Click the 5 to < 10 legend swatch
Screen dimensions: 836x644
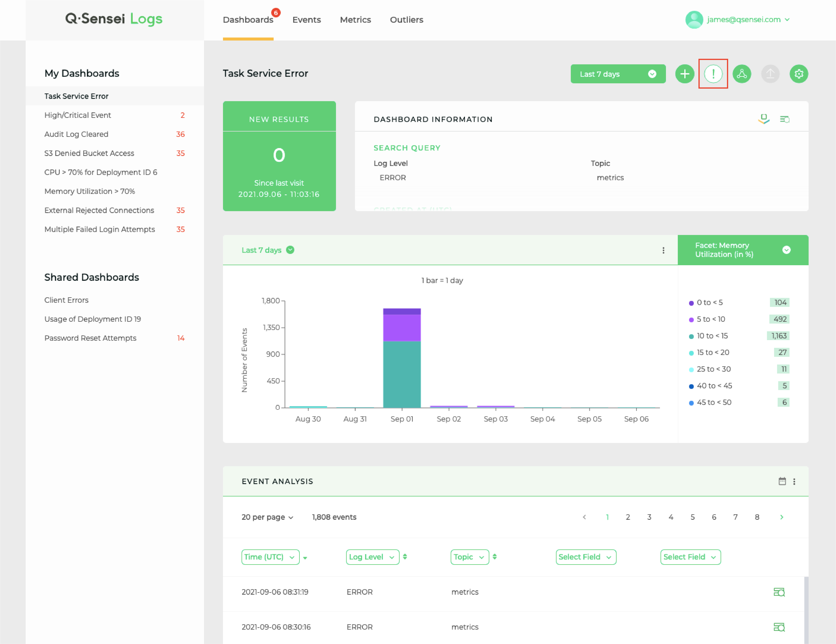coord(691,320)
